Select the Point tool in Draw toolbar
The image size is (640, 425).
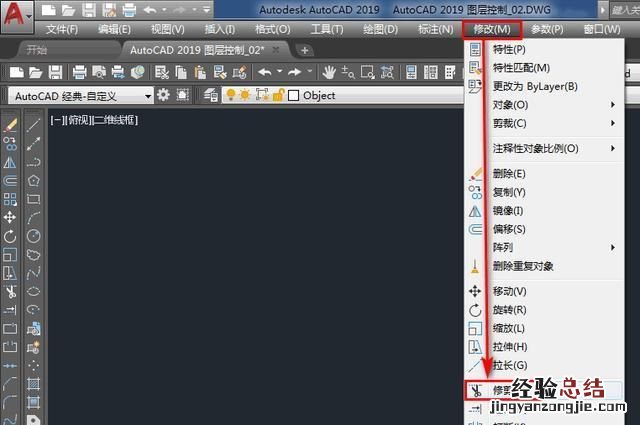[x=33, y=365]
